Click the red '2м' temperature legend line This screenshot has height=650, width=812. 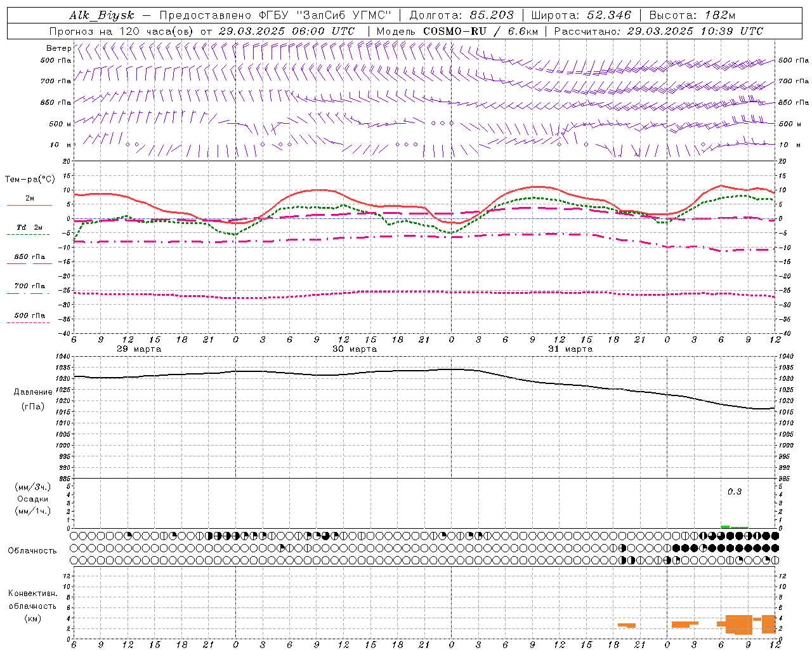pos(29,205)
